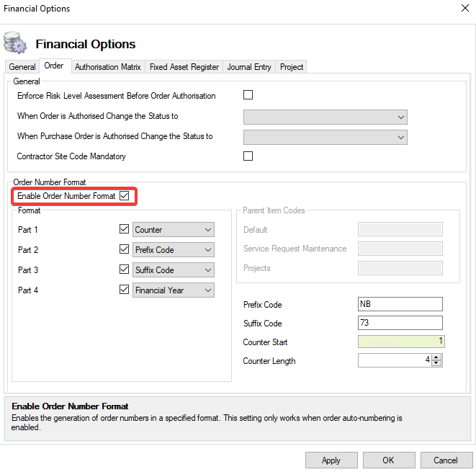
Task: Close the Financial Options dialog
Action: (464, 9)
